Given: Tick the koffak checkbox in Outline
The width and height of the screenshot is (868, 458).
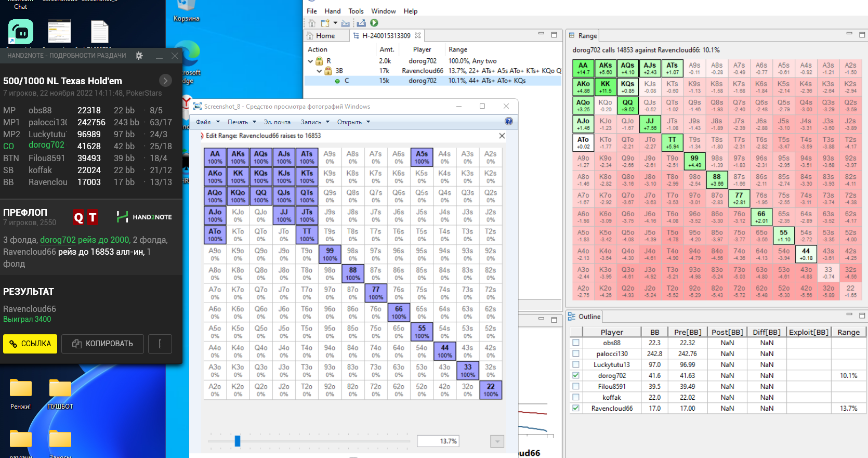Looking at the screenshot, I should point(576,397).
